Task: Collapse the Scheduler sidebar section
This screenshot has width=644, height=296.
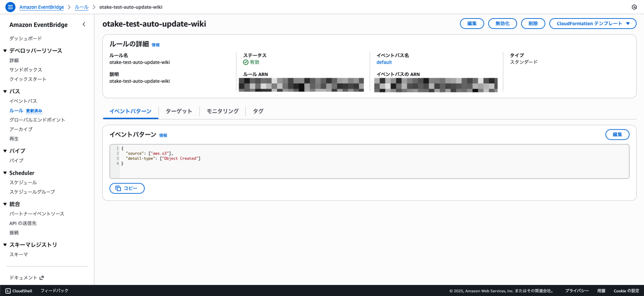Action: (5, 173)
